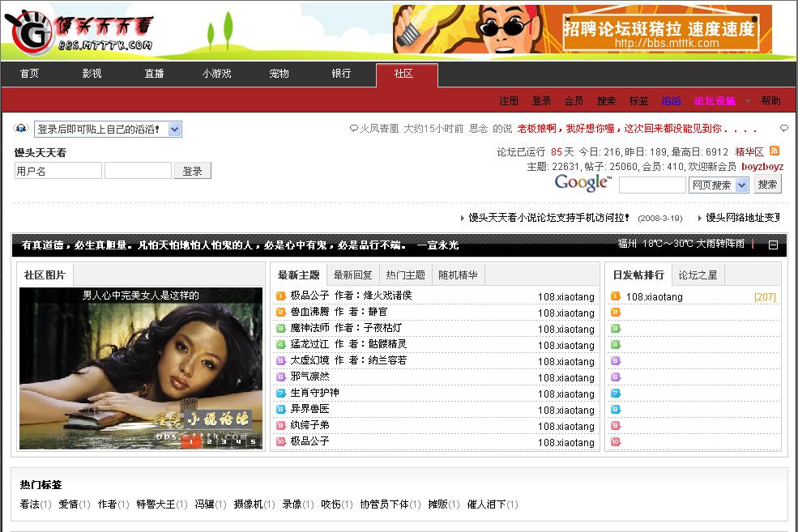Click the headset icon beside the status dropdown

tap(21, 129)
